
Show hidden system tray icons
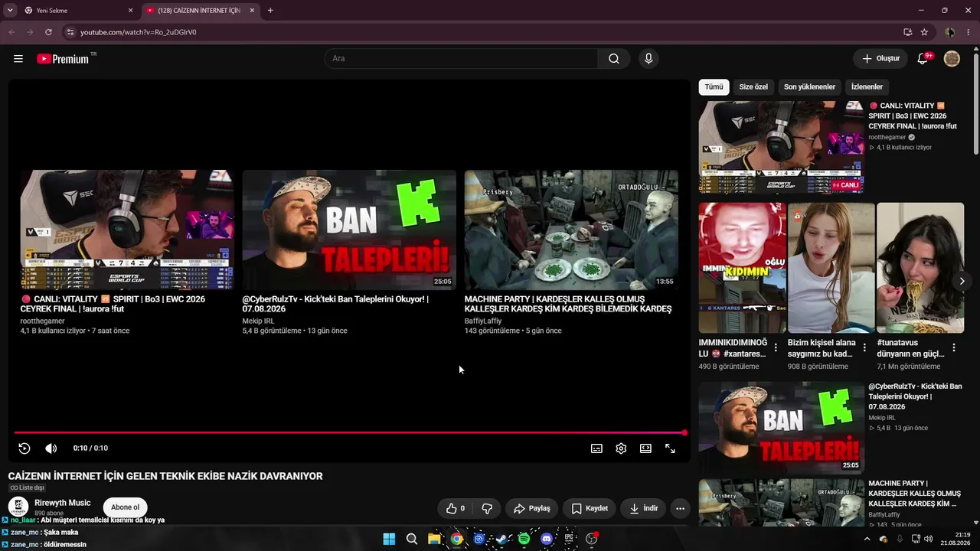pos(867,539)
